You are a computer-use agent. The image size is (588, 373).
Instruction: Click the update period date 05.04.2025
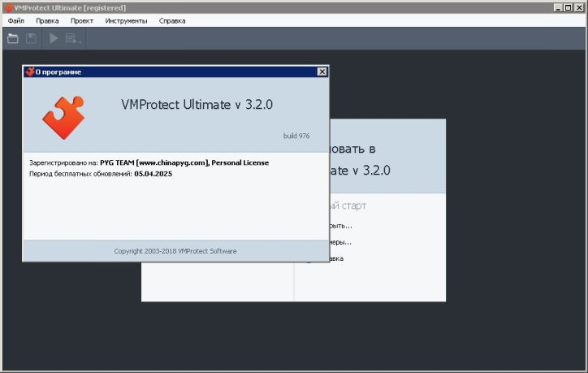click(153, 174)
